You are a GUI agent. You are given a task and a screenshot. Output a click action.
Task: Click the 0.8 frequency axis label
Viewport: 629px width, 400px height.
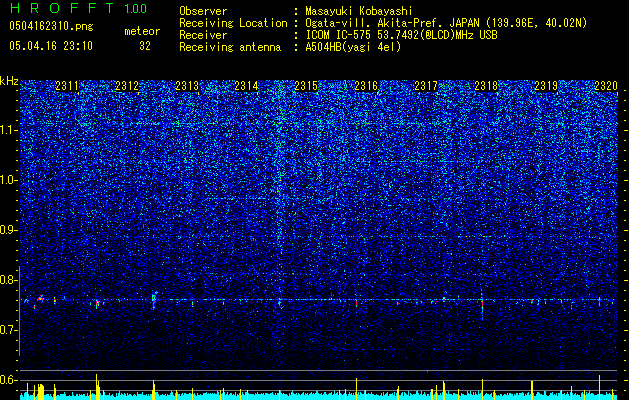[x=8, y=280]
